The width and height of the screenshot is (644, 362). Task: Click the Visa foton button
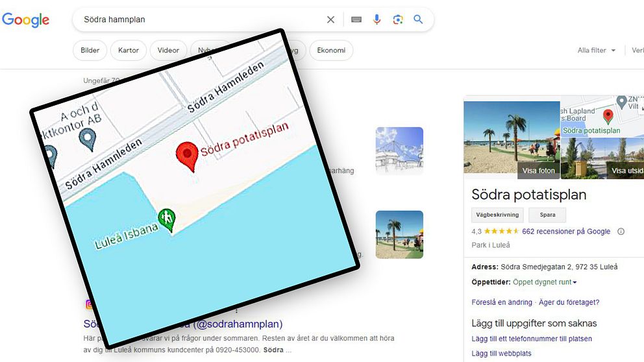point(538,171)
